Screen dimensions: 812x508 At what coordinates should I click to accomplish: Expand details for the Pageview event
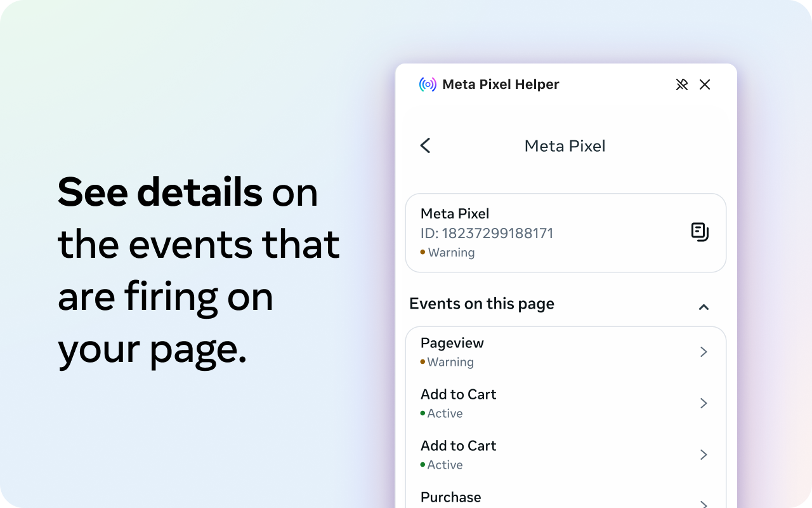(704, 352)
